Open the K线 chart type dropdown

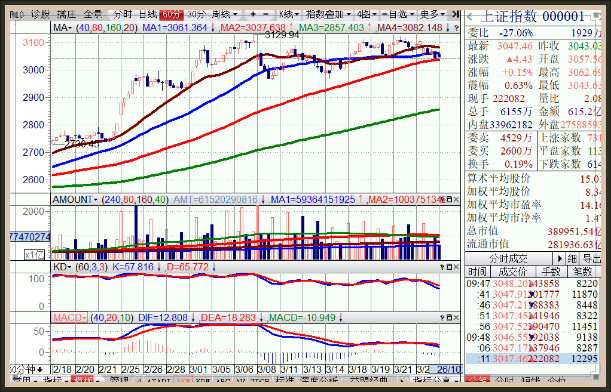pos(289,14)
